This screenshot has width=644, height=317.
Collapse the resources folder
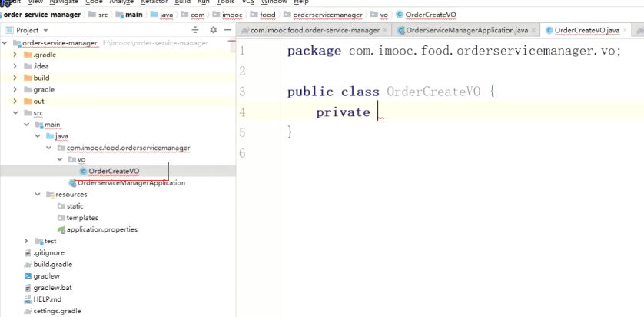tap(38, 195)
